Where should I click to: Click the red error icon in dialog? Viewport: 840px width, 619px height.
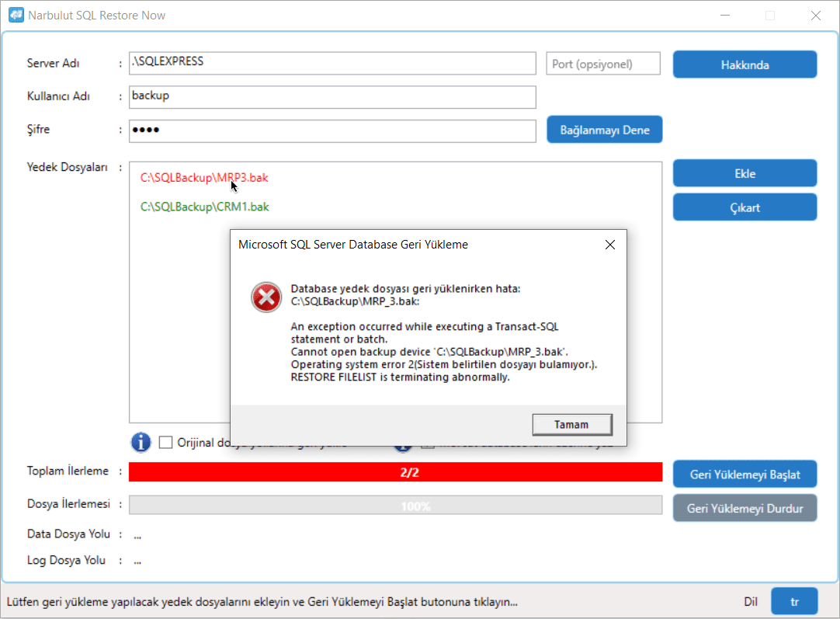(x=266, y=297)
